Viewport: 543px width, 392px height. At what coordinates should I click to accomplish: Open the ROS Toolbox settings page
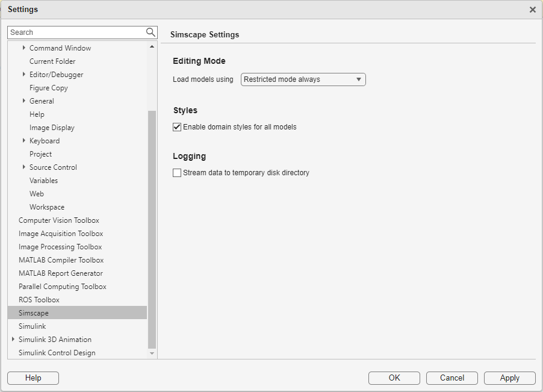(x=39, y=300)
